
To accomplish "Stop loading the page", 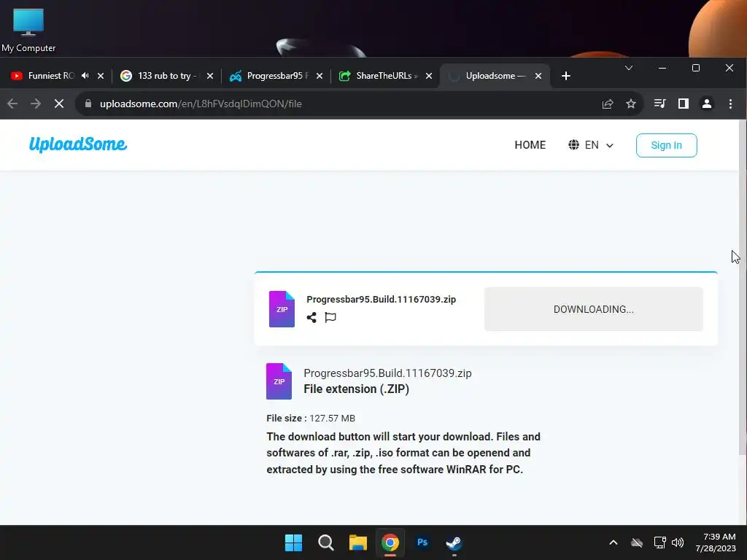I will click(59, 104).
